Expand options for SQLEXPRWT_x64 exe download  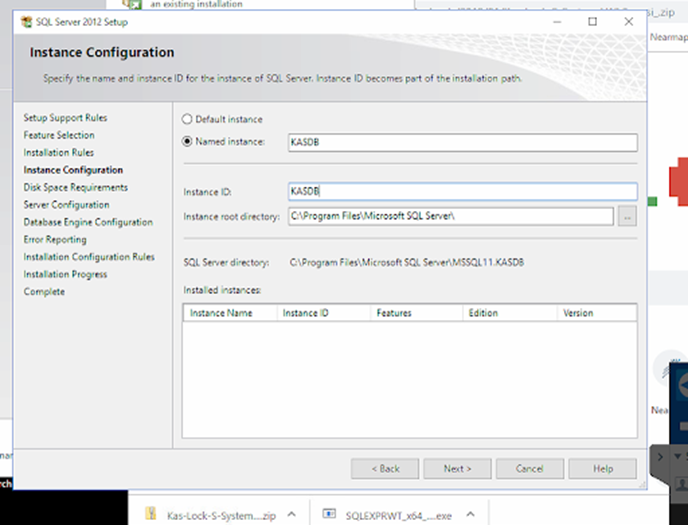click(470, 514)
